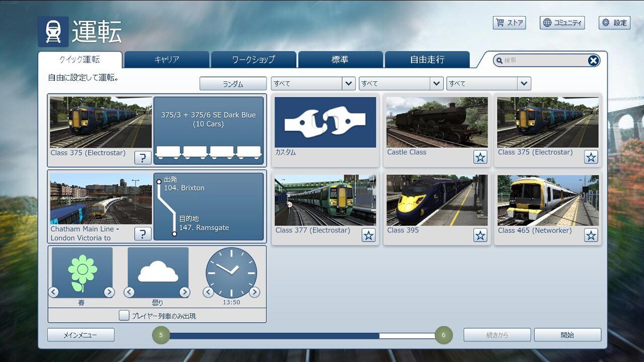The height and width of the screenshot is (362, 644).
Task: Open the spring season selector flower icon
Action: coord(82,271)
